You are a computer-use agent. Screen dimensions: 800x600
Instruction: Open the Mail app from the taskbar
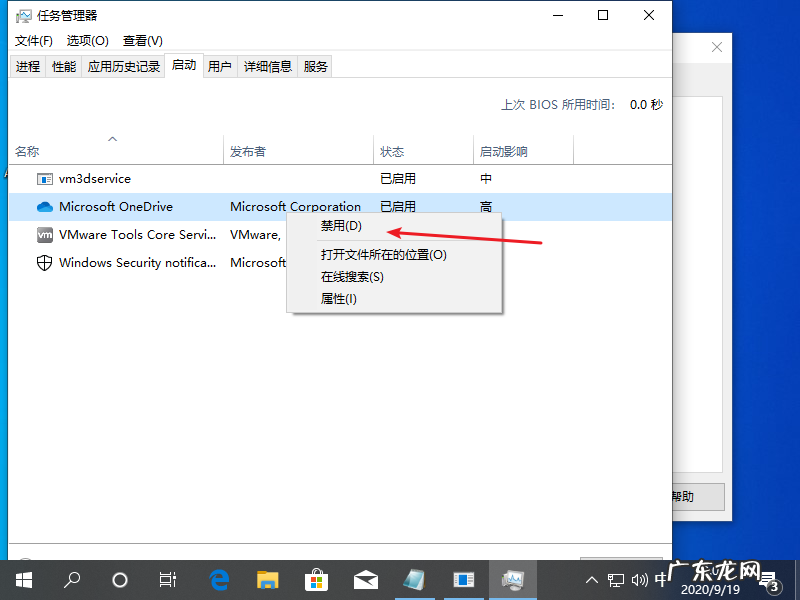click(365, 579)
